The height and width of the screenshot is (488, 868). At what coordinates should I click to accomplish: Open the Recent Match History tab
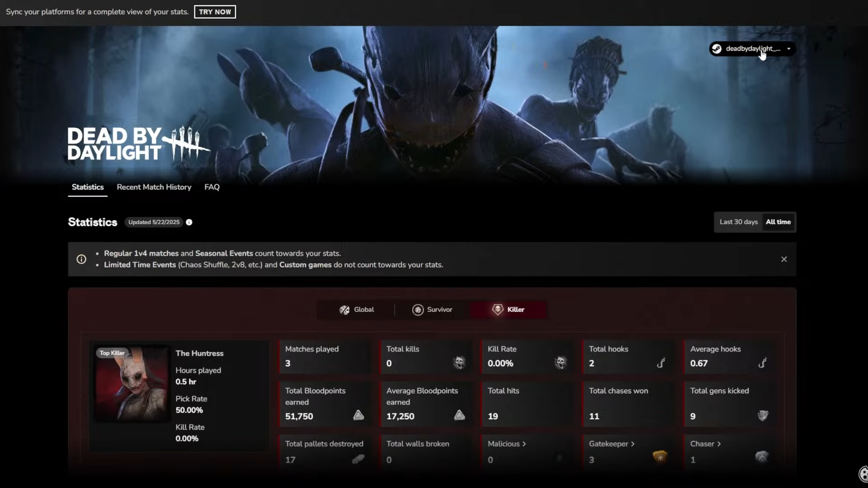coord(154,187)
